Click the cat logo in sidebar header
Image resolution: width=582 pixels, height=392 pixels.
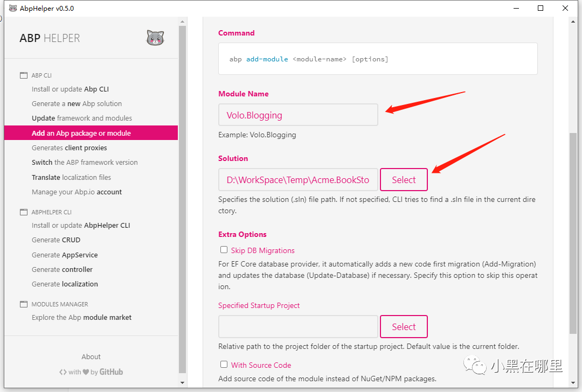click(x=155, y=38)
